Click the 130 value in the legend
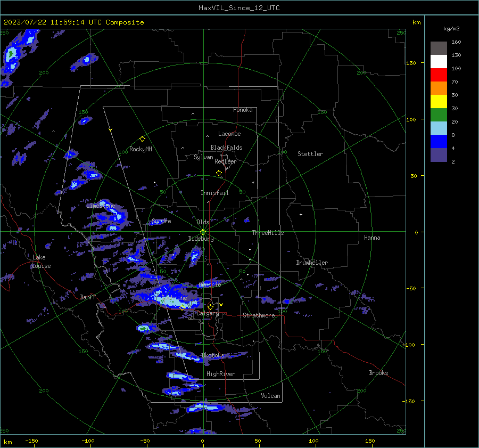Viewport: 479px width, 448px height. click(x=456, y=55)
